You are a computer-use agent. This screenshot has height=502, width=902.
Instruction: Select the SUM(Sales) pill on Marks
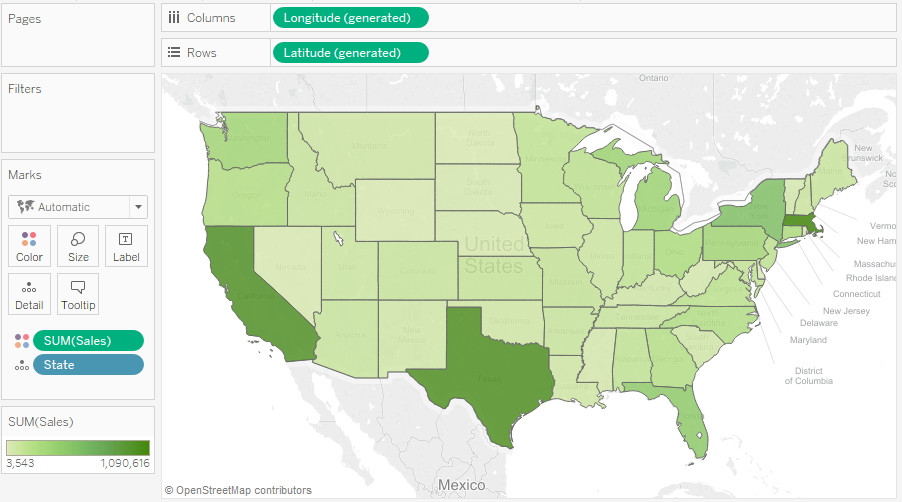[x=88, y=340]
